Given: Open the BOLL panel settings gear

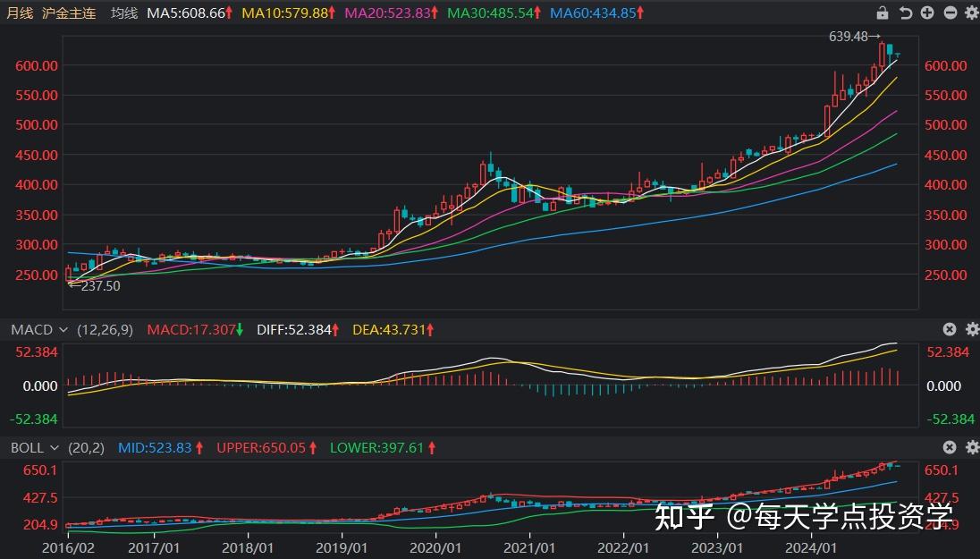Looking at the screenshot, I should pyautogui.click(x=972, y=447).
